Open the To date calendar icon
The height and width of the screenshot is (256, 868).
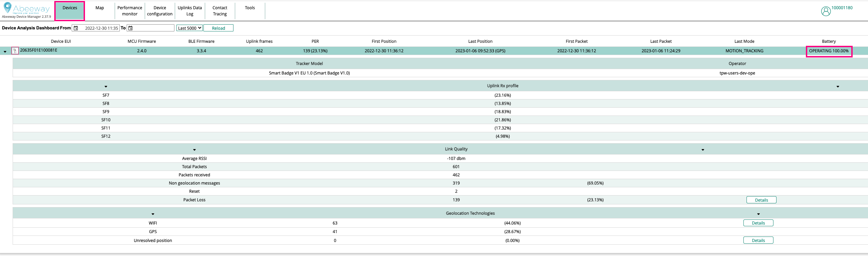(x=130, y=28)
